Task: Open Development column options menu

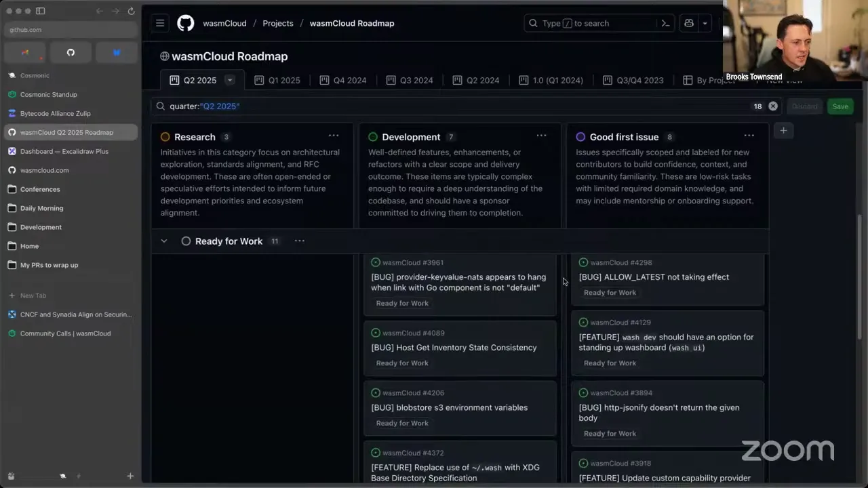Action: coord(541,136)
